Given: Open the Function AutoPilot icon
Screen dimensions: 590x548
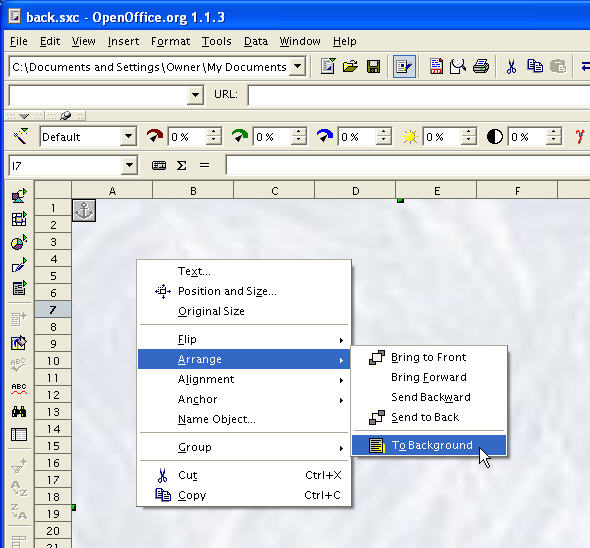Looking at the screenshot, I should (159, 165).
